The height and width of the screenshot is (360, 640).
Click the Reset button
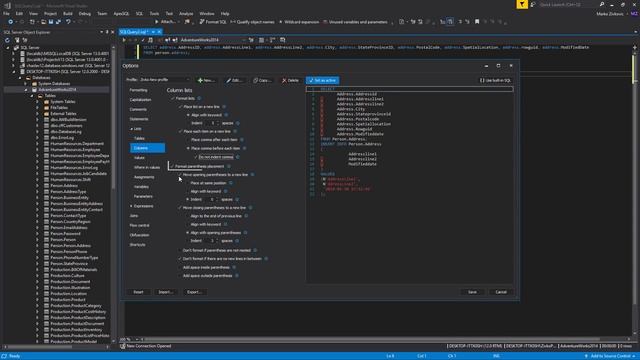[x=138, y=292]
